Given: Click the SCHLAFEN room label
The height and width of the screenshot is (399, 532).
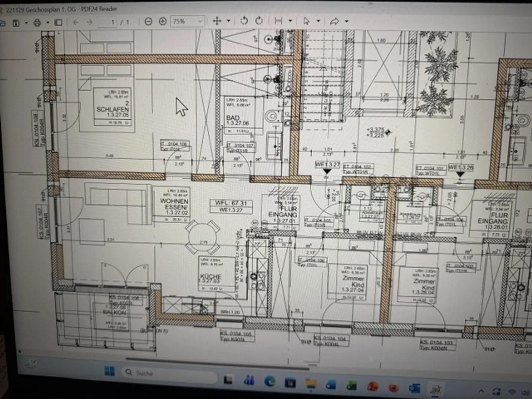Looking at the screenshot, I should (113, 109).
